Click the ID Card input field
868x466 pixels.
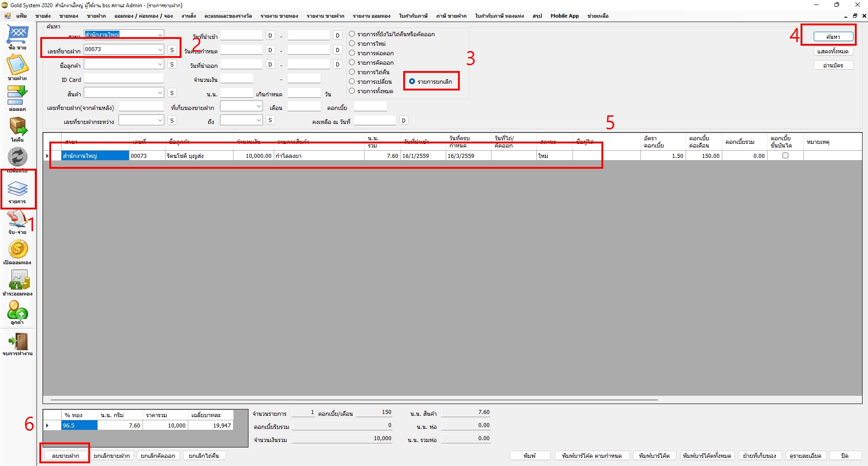(124, 79)
